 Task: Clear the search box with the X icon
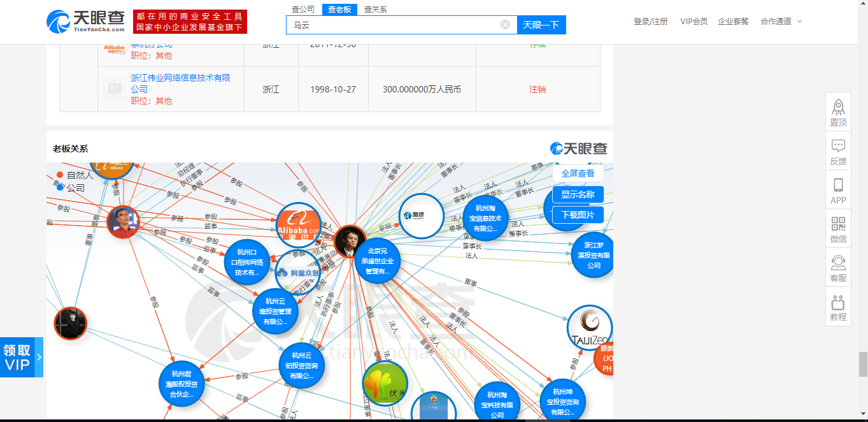505,25
